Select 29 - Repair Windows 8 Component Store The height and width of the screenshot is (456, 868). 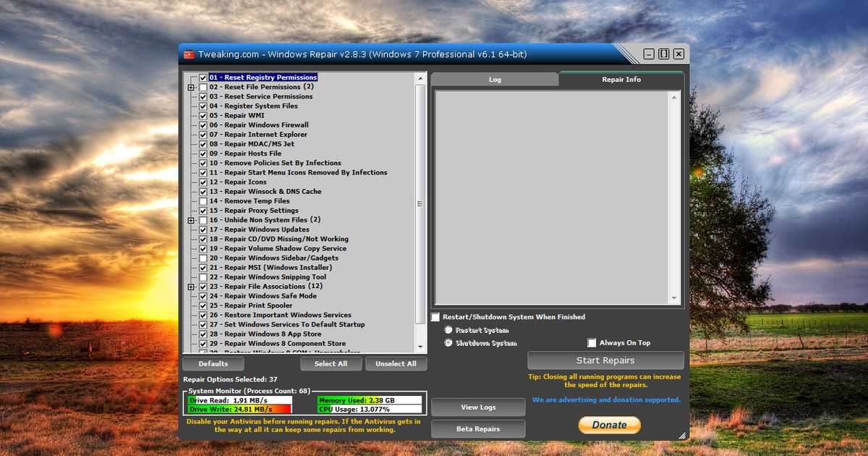point(278,344)
